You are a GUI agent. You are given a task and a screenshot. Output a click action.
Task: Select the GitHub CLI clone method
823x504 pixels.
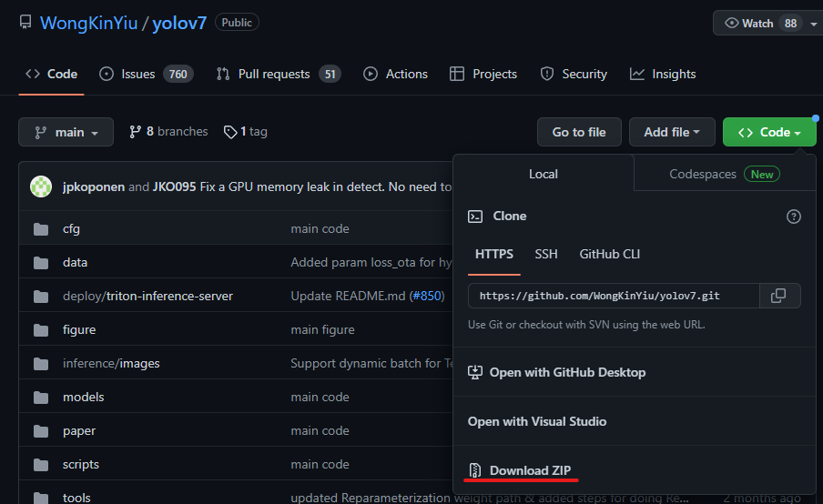609,255
